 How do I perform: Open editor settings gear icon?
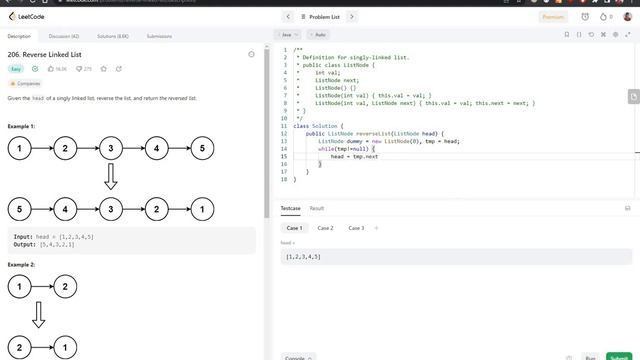click(x=616, y=35)
